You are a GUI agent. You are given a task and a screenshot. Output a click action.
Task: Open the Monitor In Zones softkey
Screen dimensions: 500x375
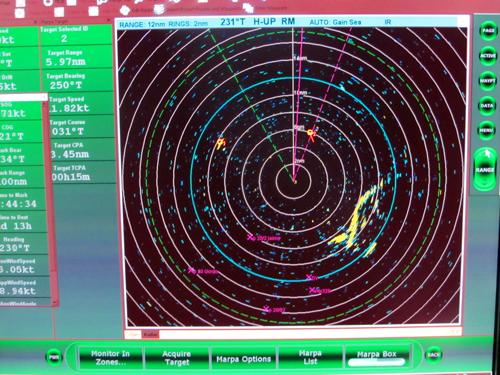coord(110,358)
